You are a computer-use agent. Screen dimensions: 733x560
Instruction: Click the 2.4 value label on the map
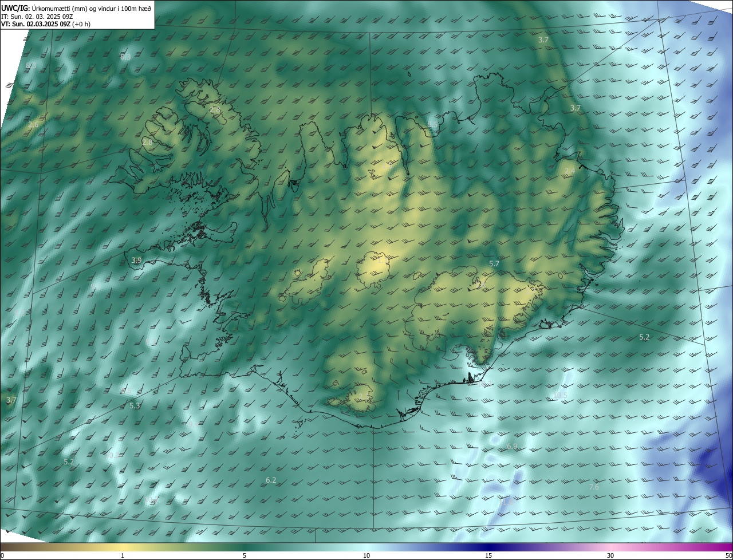pyautogui.click(x=570, y=171)
